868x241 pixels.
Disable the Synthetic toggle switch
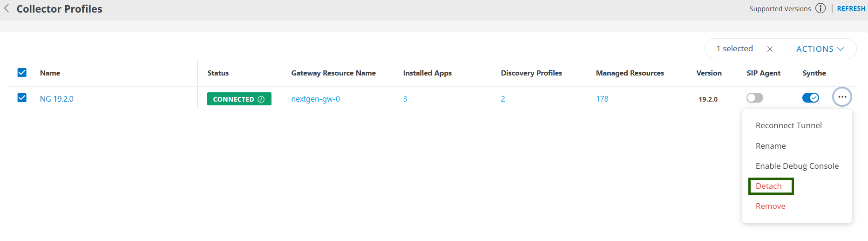tap(810, 98)
